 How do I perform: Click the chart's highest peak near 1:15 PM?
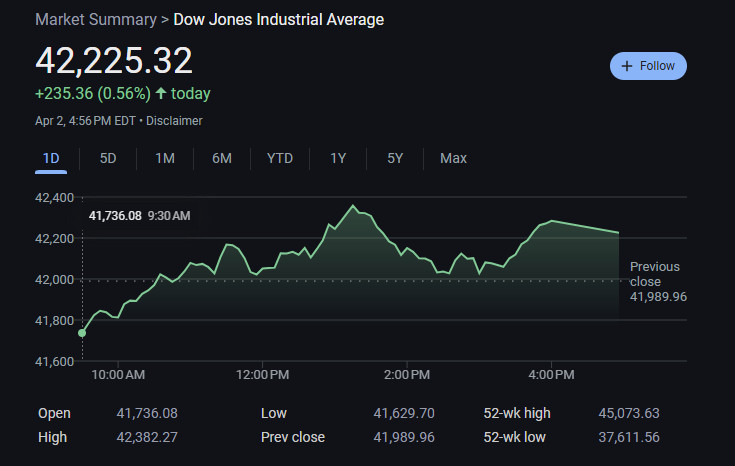pyautogui.click(x=353, y=205)
